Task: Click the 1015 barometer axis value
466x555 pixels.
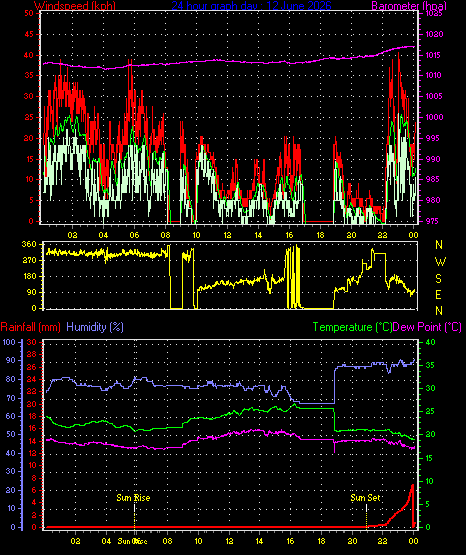Action: (434, 55)
